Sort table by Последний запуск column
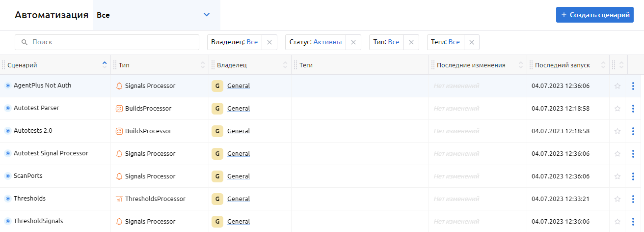The width and height of the screenshot is (644, 232). pyautogui.click(x=562, y=65)
